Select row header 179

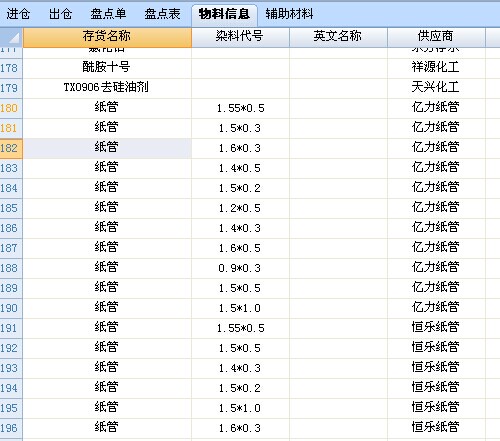(x=11, y=88)
